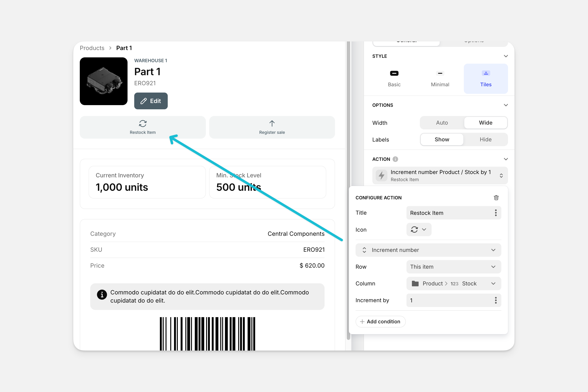This screenshot has height=392, width=588.
Task: Click the breadcrumb chevron after Products
Action: pos(110,48)
